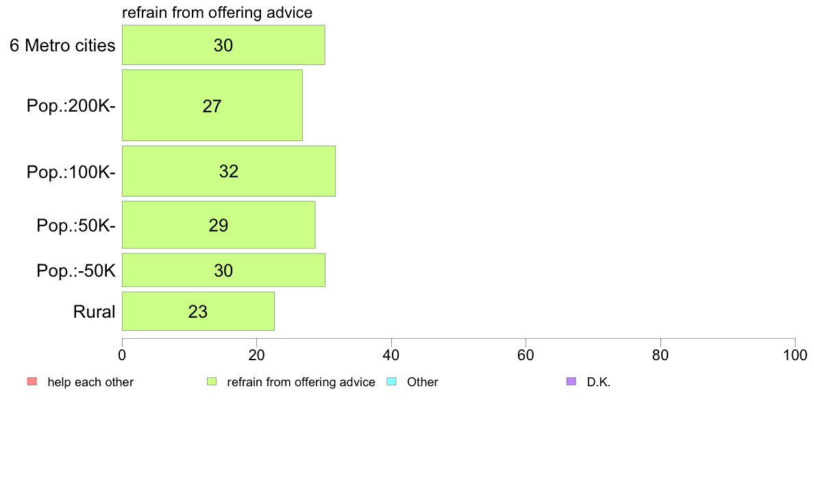814x504 pixels.
Task: Click the help each other legend label
Action: coord(90,382)
